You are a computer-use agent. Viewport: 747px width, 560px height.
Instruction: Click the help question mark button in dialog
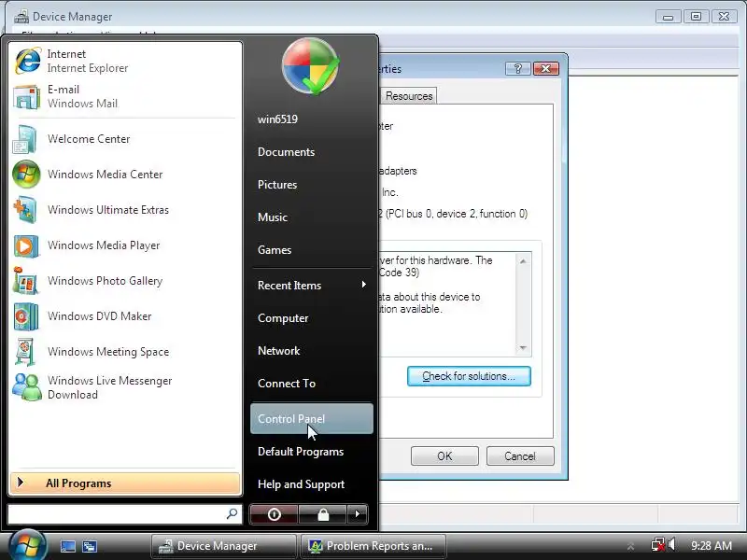click(518, 69)
